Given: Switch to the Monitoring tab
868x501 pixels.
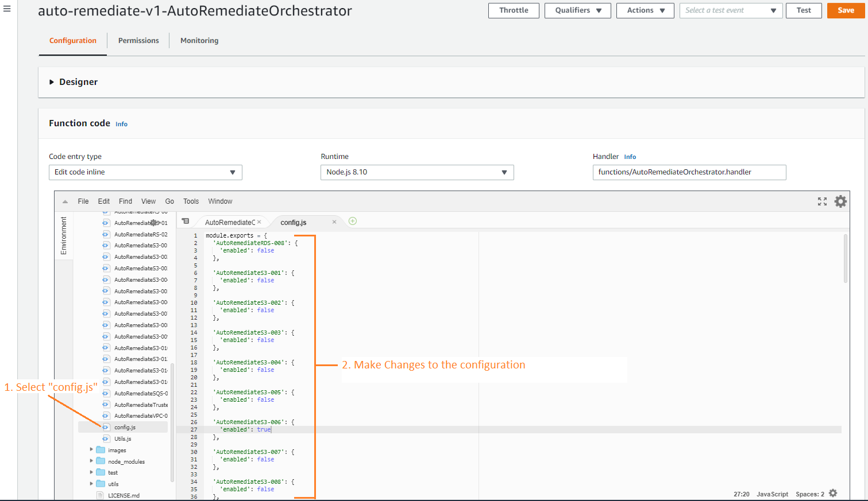Looking at the screenshot, I should 199,41.
